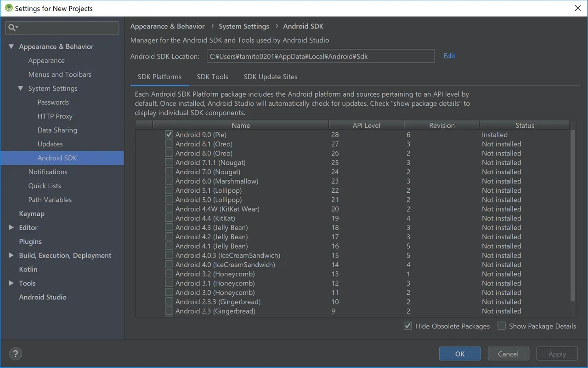This screenshot has width=588, height=368.
Task: Uncheck the Android 9.0 (Pie) checkbox
Action: (x=169, y=135)
